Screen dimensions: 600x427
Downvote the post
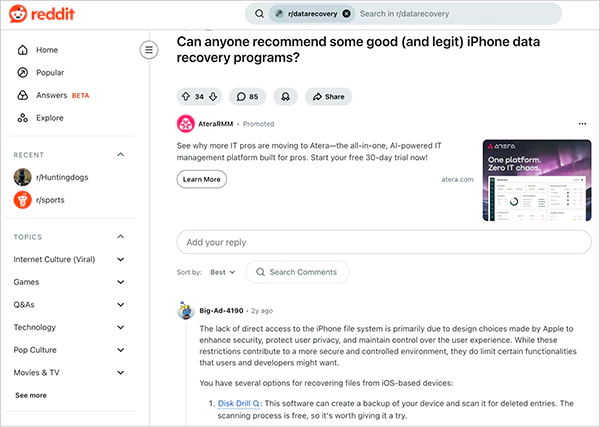click(213, 96)
